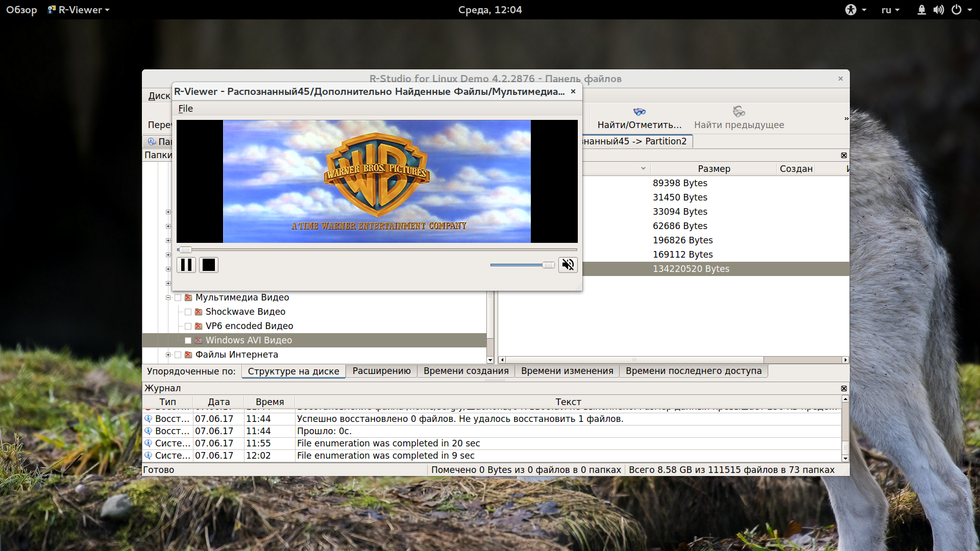Screen dimensions: 980x551
Task: Show more toolbar items via the chevron
Action: (846, 118)
